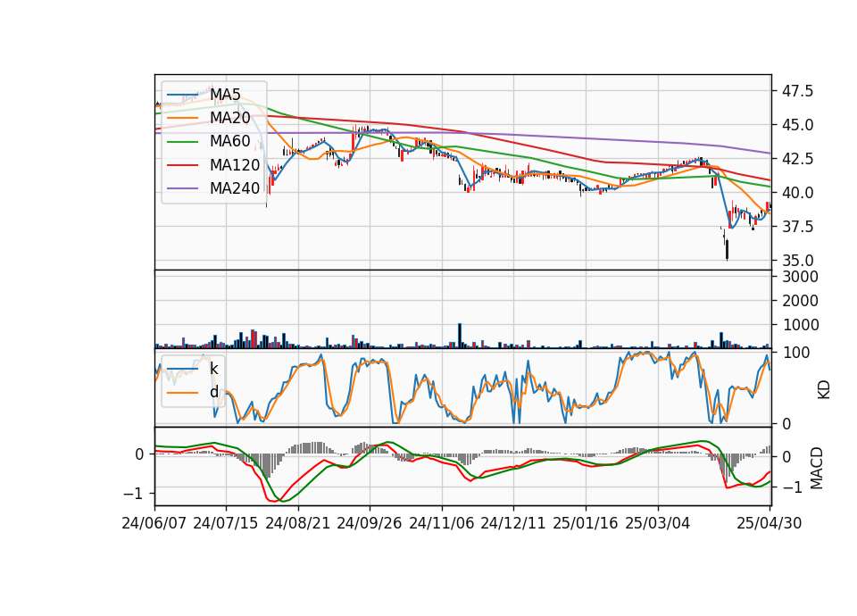Click the tallest volume bar near 24/11/06
Screen dimensions: 857x616
click(x=460, y=336)
